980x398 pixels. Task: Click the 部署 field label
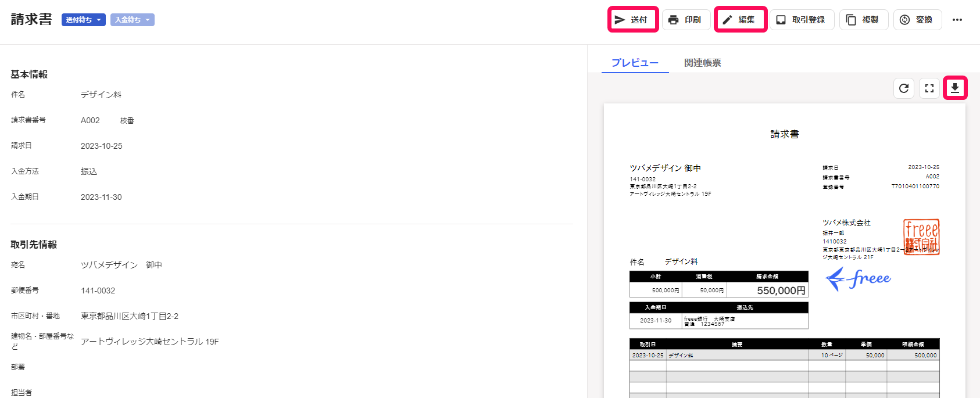(x=18, y=367)
